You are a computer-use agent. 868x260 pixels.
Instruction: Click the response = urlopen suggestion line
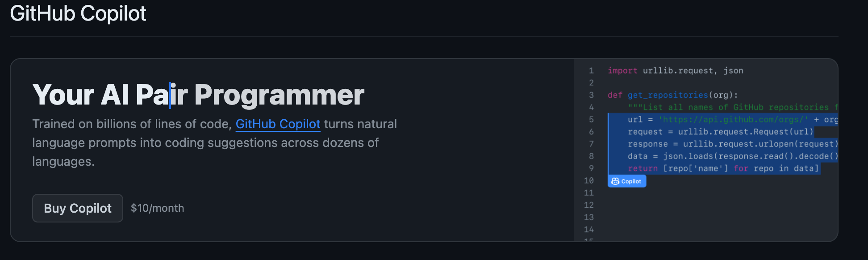point(733,144)
